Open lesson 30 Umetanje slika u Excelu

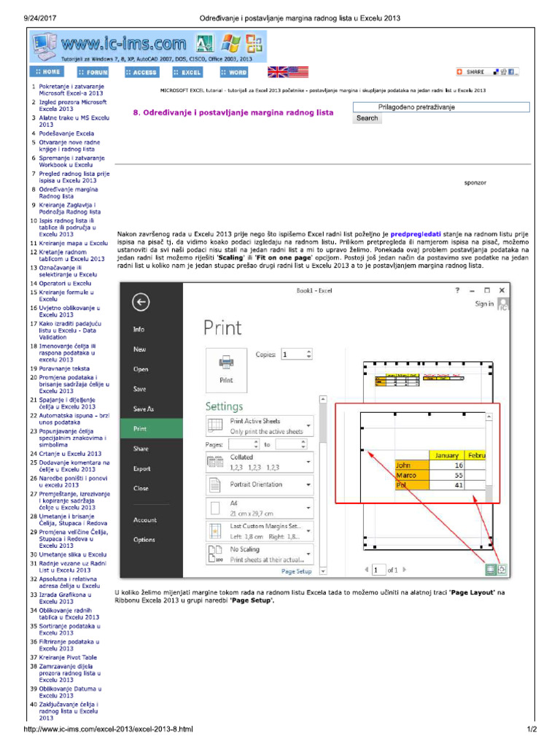[73, 554]
